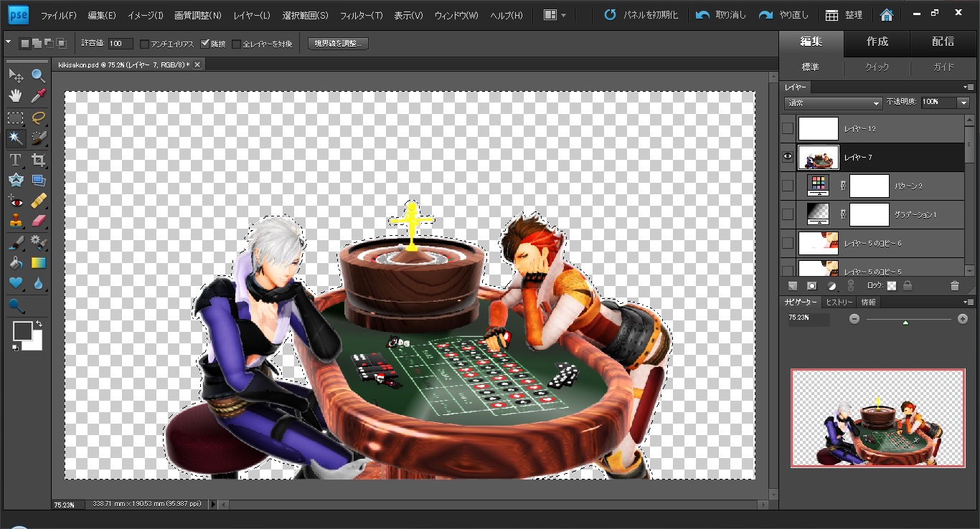Image resolution: width=980 pixels, height=529 pixels.
Task: Select the Eraser tool
Action: (x=38, y=221)
